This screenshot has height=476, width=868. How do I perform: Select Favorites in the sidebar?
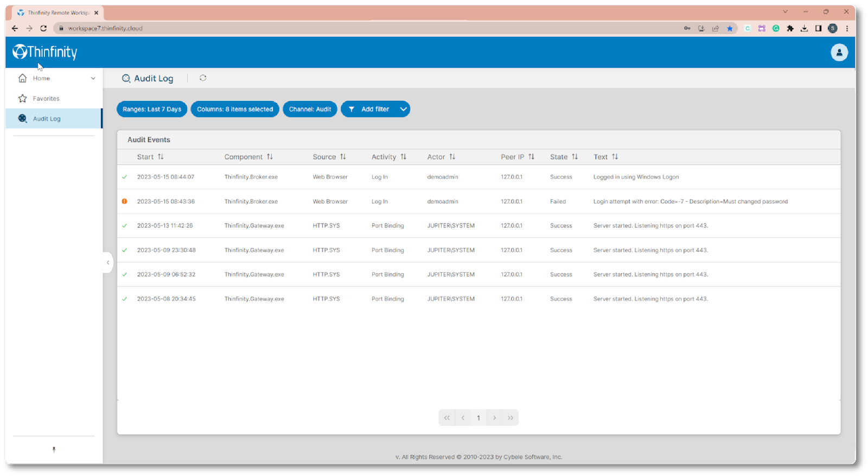pyautogui.click(x=46, y=99)
